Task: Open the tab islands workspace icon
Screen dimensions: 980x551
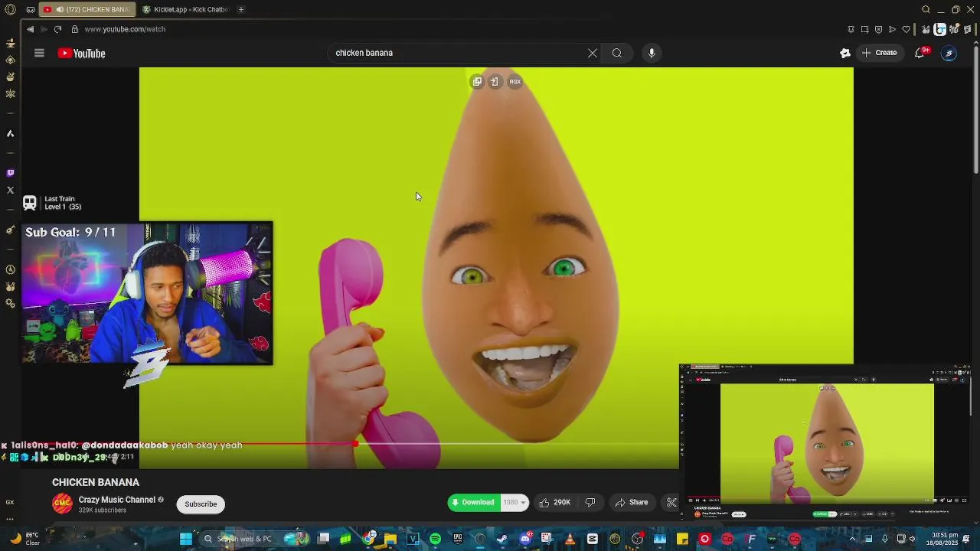Action: pyautogui.click(x=30, y=9)
